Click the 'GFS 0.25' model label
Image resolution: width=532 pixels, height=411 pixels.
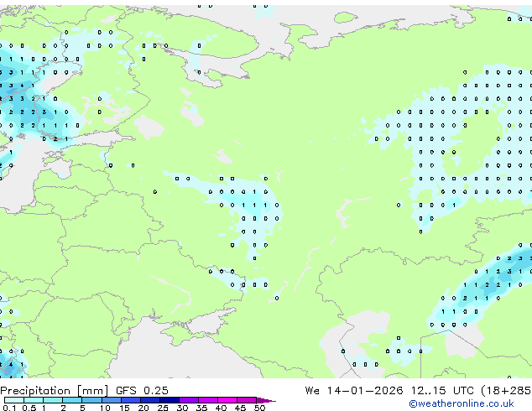coord(142,390)
